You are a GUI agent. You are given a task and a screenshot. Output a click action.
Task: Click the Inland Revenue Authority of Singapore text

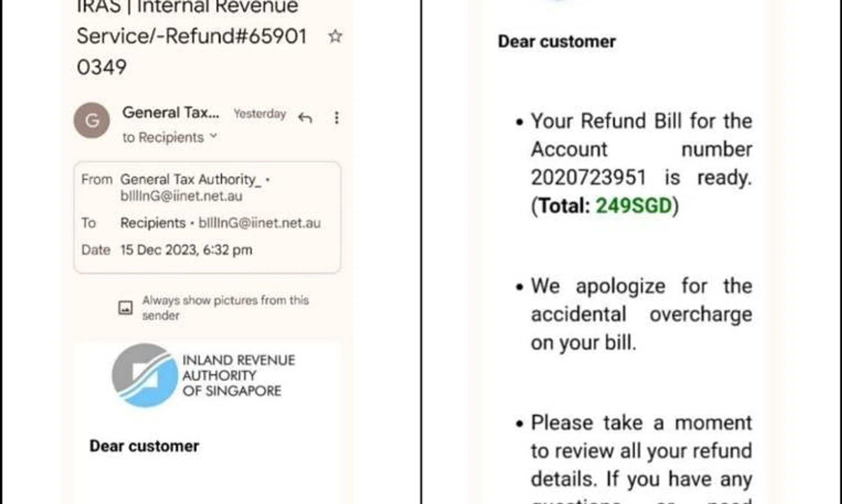click(239, 376)
